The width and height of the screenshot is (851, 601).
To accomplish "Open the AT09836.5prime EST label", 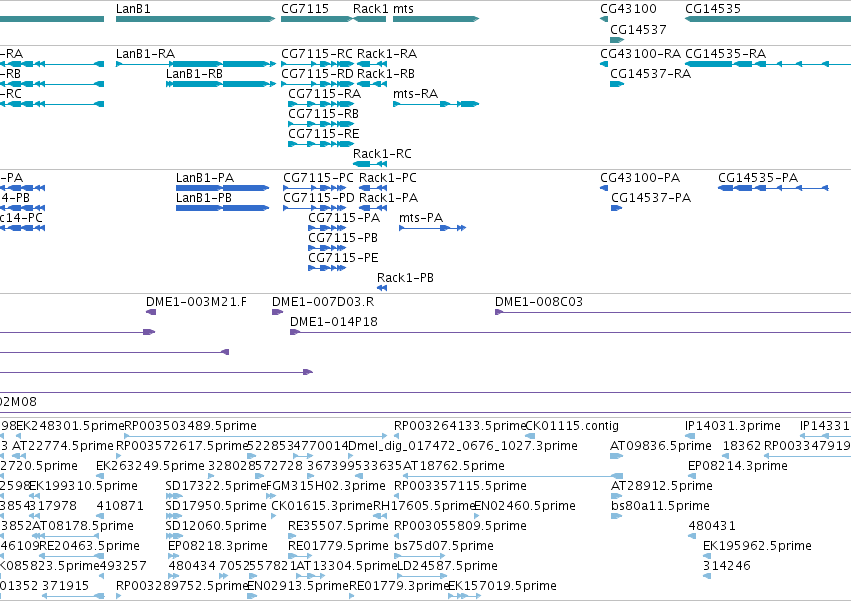I will 661,446.
